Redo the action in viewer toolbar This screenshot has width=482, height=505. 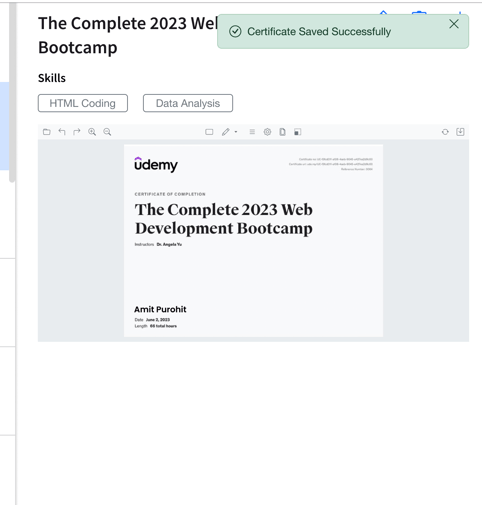coord(77,132)
